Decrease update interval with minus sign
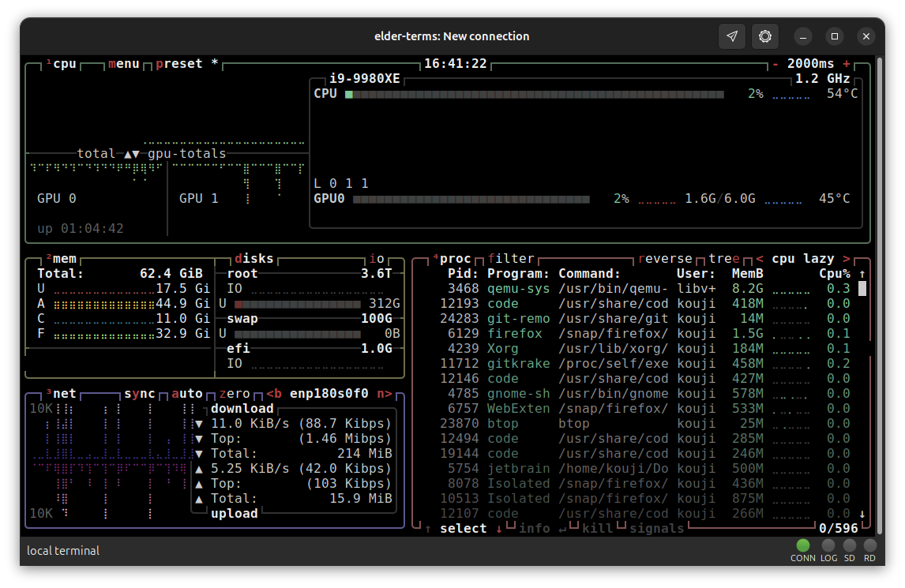Screen dimensions: 905x588 point(775,63)
